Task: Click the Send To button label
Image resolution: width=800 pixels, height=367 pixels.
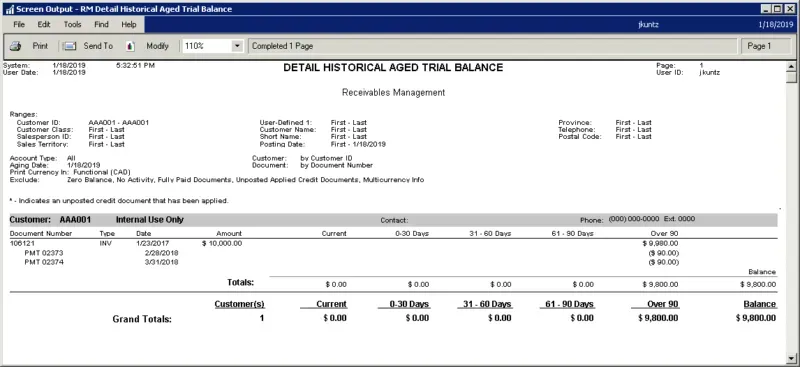Action: tap(98, 46)
